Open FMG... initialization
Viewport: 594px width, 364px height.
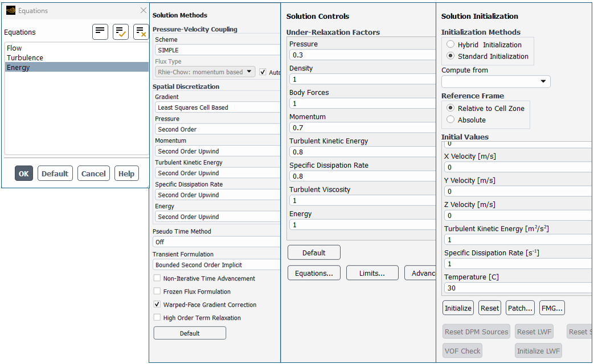[x=552, y=308]
